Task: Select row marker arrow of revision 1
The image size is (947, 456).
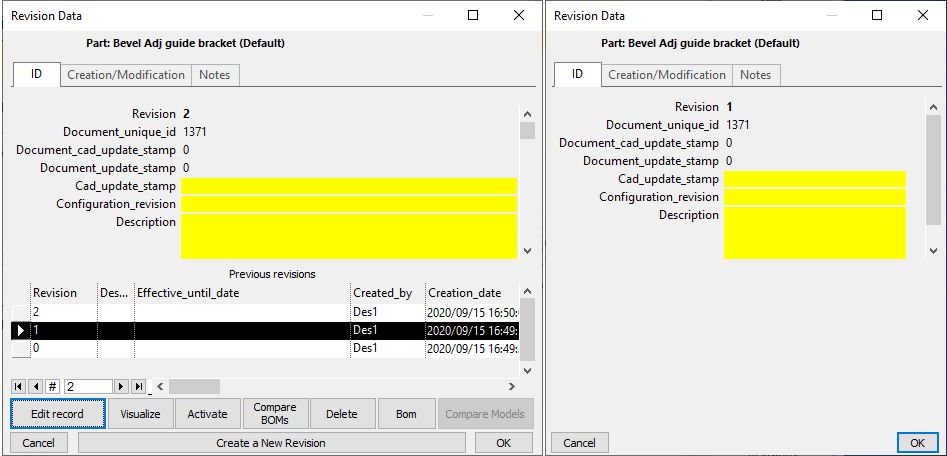Action: click(21, 330)
